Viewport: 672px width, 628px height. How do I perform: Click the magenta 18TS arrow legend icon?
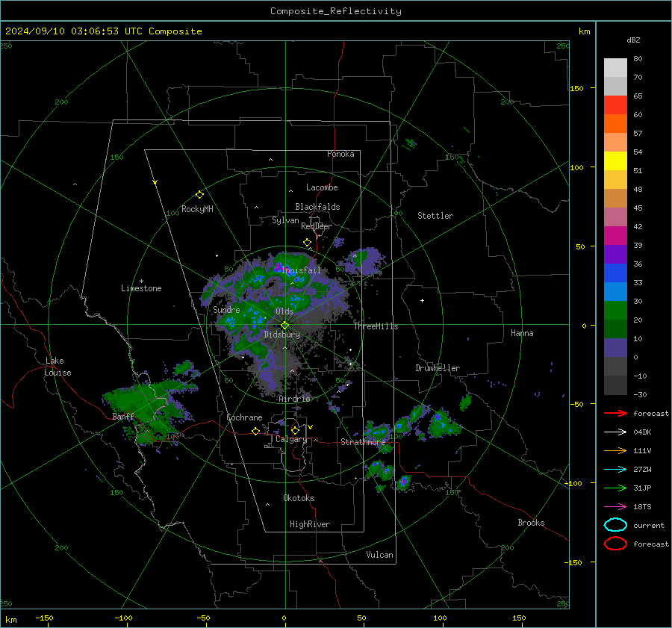coord(615,507)
